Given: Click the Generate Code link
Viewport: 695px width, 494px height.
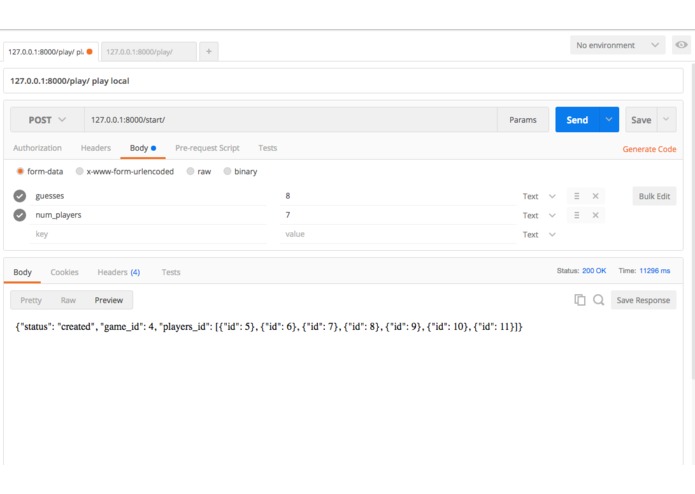Looking at the screenshot, I should [x=649, y=149].
